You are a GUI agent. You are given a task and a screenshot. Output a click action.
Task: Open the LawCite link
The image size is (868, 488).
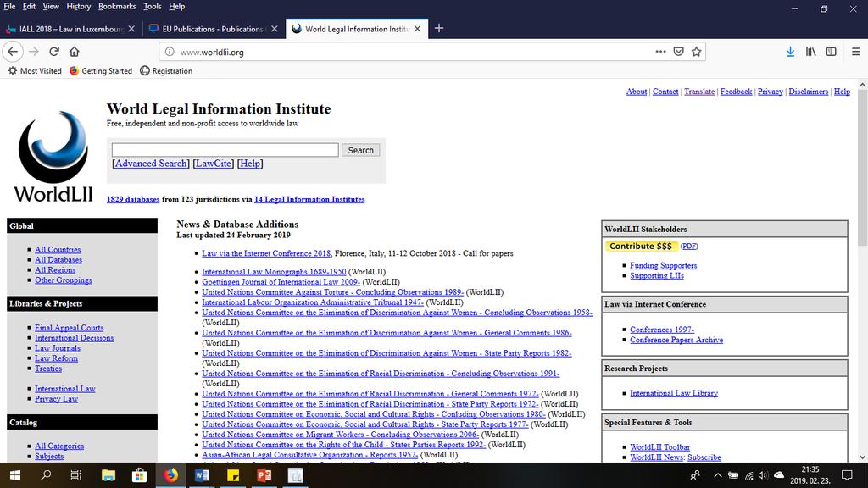213,164
